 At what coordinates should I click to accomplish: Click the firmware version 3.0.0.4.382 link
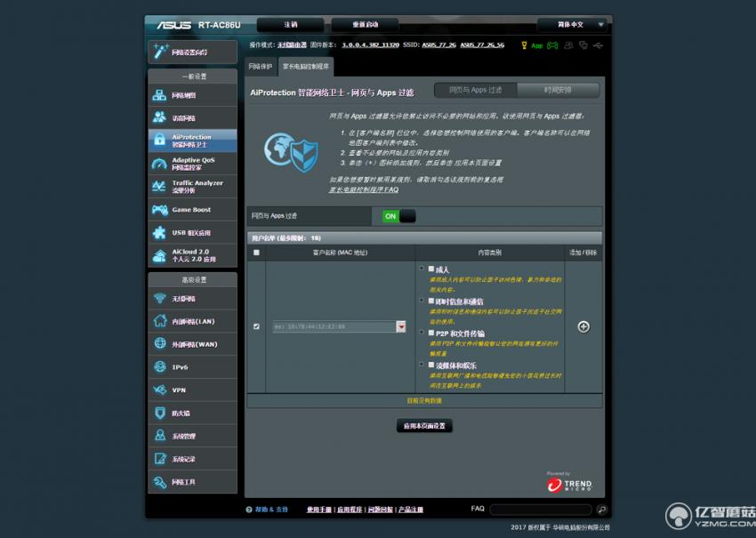point(370,44)
